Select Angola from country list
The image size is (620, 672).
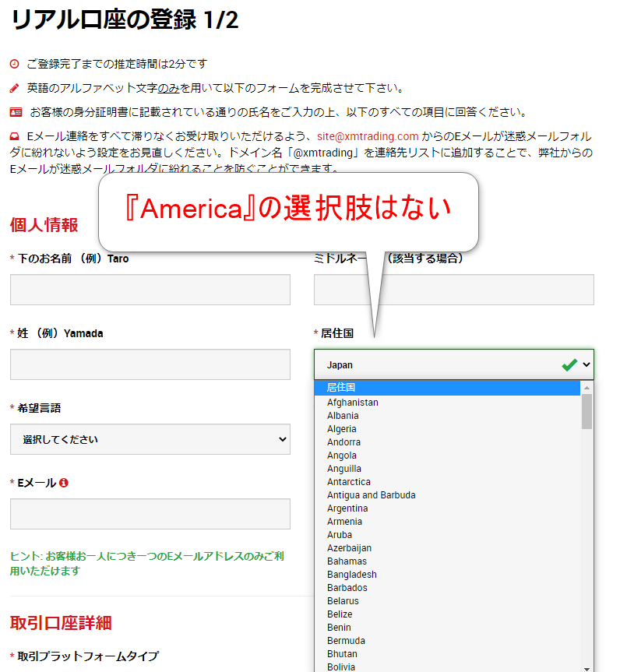coord(447,456)
